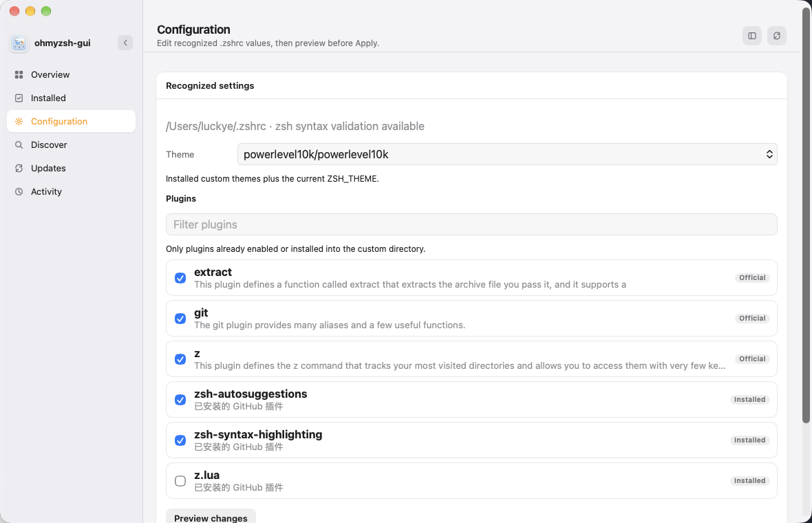This screenshot has width=812, height=523.
Task: Click the Overview grid icon
Action: (x=19, y=74)
